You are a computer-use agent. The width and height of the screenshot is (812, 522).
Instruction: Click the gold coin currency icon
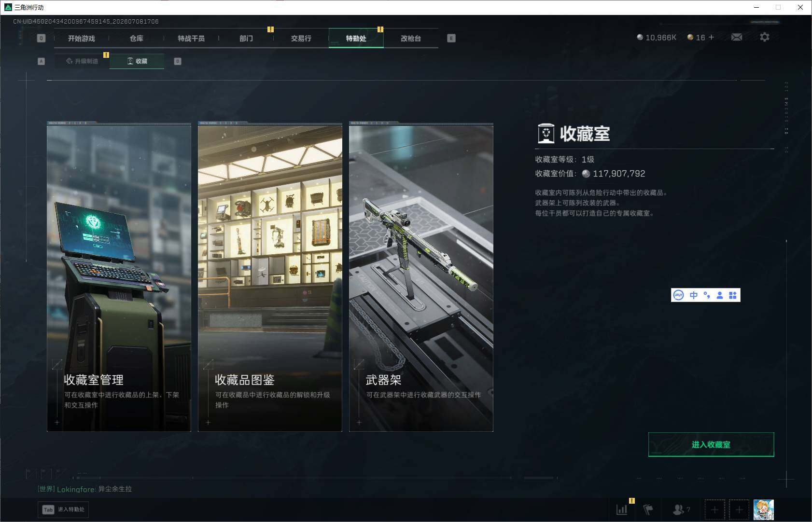point(690,37)
